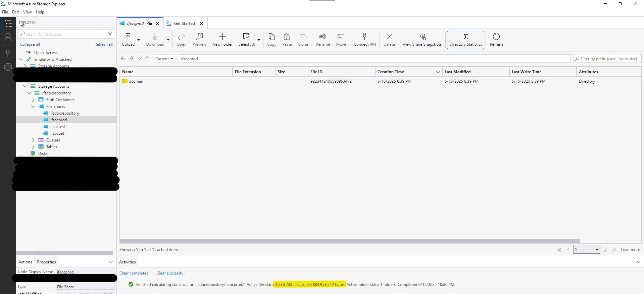The image size is (644, 294).
Task: Click the Upload toolbar button
Action: coord(128,40)
